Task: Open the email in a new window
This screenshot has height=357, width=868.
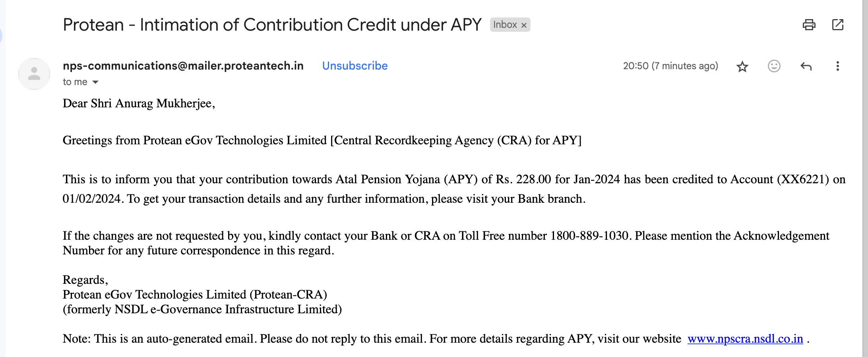Action: click(x=837, y=25)
